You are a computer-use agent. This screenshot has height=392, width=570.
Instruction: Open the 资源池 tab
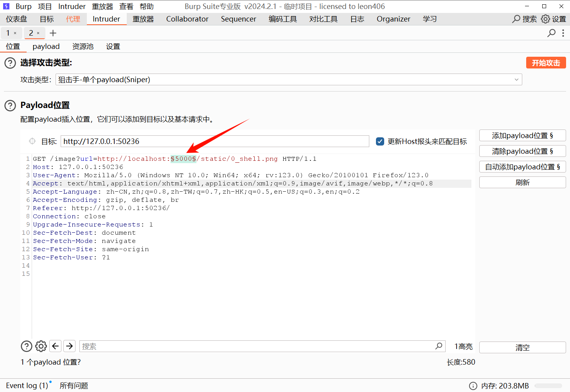(83, 46)
